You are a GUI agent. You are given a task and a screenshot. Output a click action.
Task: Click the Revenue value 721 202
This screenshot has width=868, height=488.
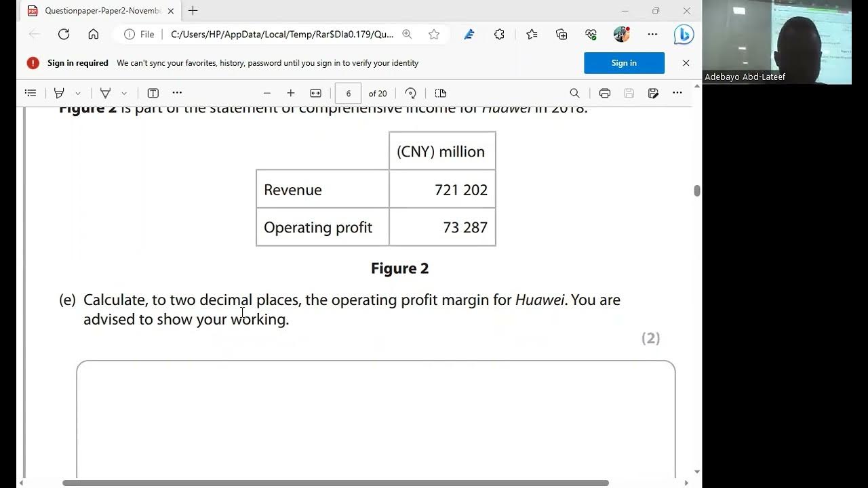pyautogui.click(x=461, y=190)
